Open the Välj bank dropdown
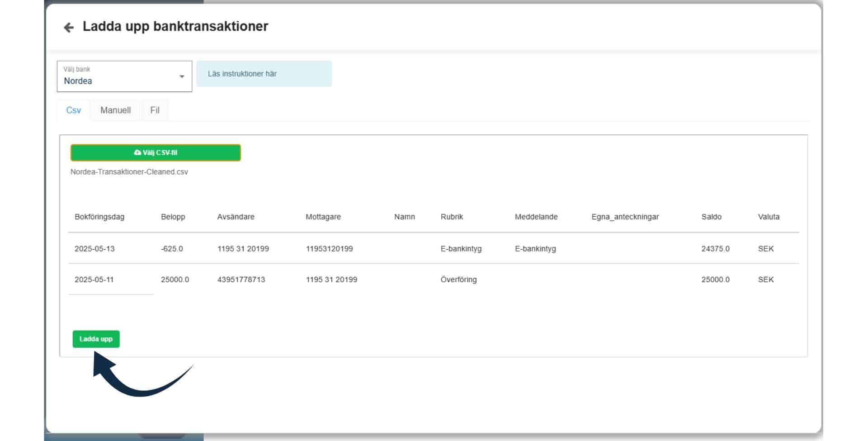Viewport: 868px width, 441px height. point(124,76)
